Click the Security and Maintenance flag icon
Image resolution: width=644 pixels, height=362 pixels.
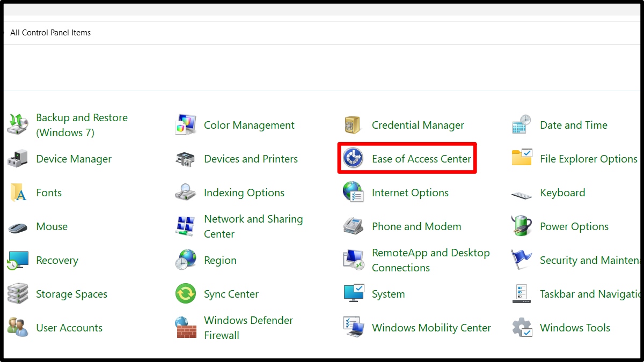(x=522, y=260)
